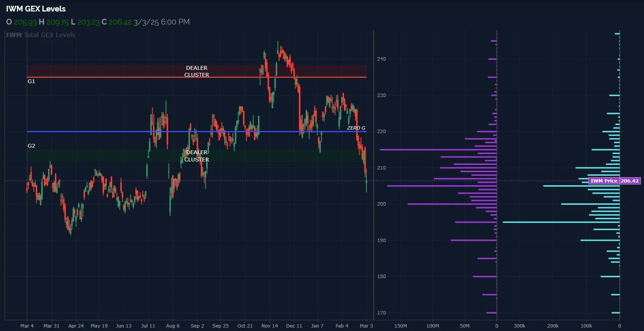Click the G2 level label

coord(31,146)
